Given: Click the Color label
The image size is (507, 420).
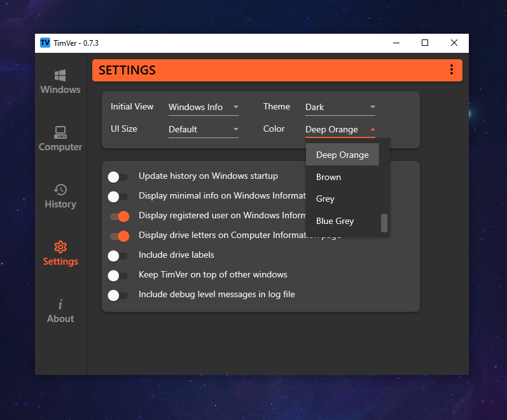Looking at the screenshot, I should coord(274,129).
